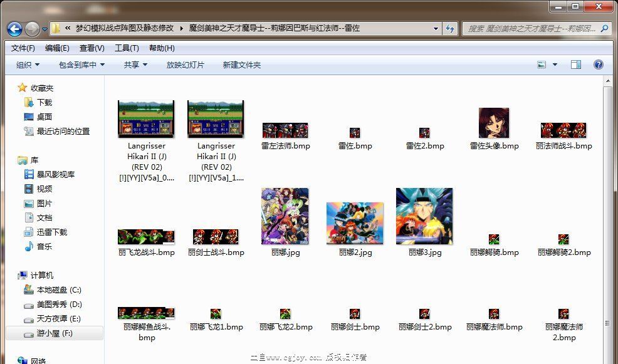Open drive 美图秀秀 (D:)
The image size is (618, 364).
(53, 304)
